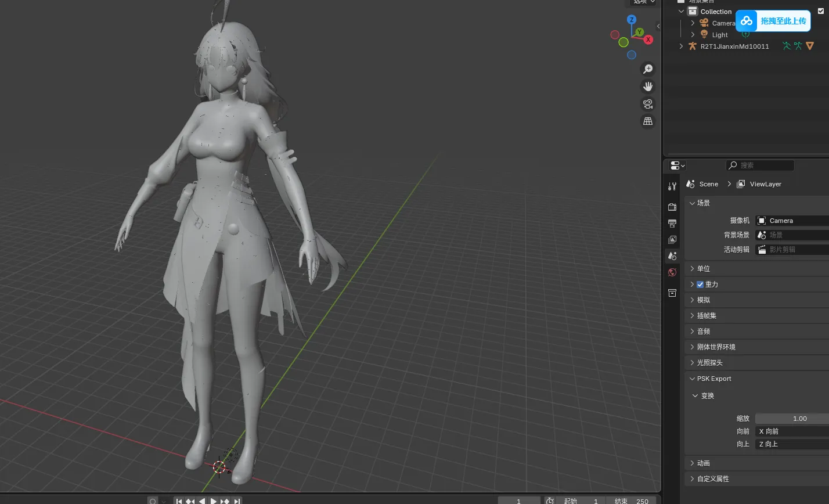Image resolution: width=829 pixels, height=504 pixels.
Task: Open the View Layer properties tab
Action: pyautogui.click(x=672, y=239)
